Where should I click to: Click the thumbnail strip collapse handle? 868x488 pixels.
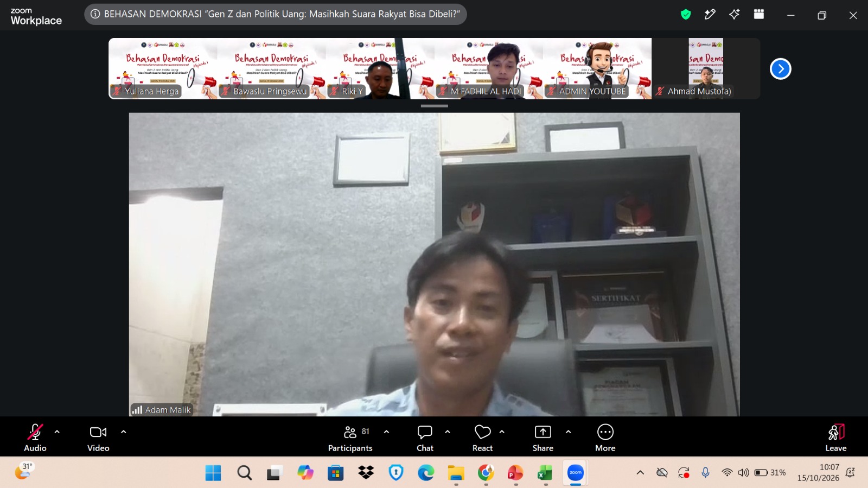click(434, 106)
